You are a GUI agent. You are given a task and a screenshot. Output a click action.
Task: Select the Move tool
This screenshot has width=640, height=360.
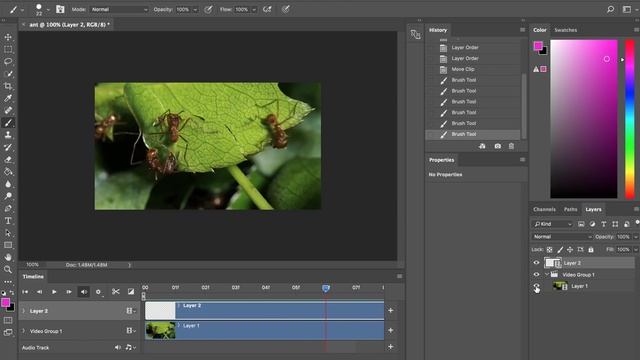[8, 37]
